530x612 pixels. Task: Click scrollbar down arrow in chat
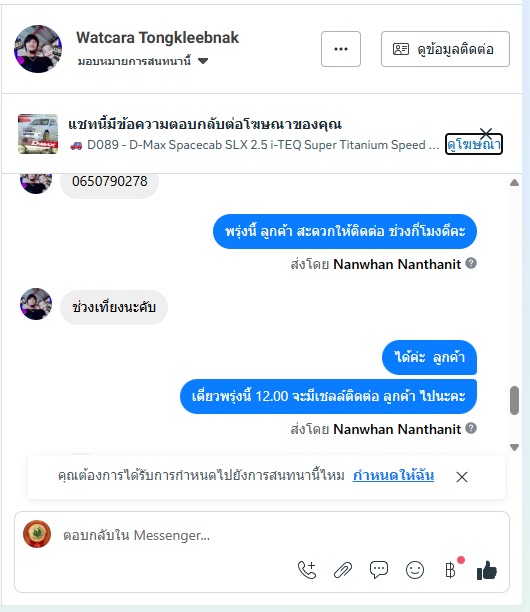tap(514, 447)
